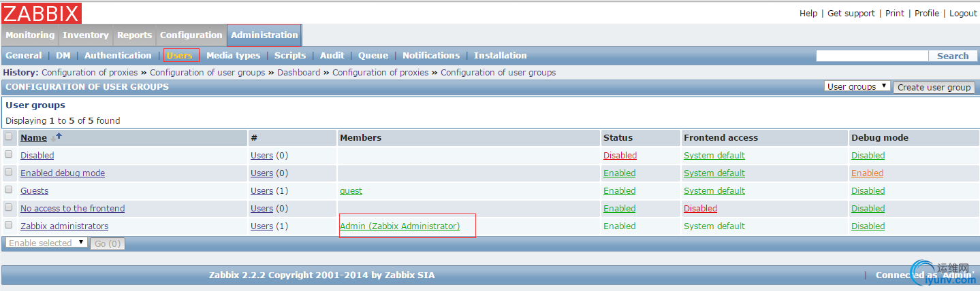Toggle the select-all checkbox in table header
The image size is (980, 291).
click(x=9, y=137)
